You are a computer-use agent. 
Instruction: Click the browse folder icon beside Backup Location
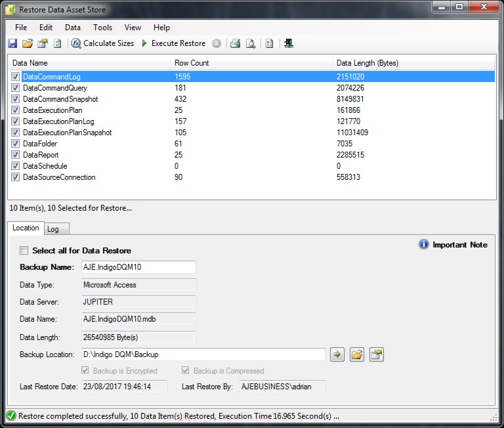coord(356,354)
